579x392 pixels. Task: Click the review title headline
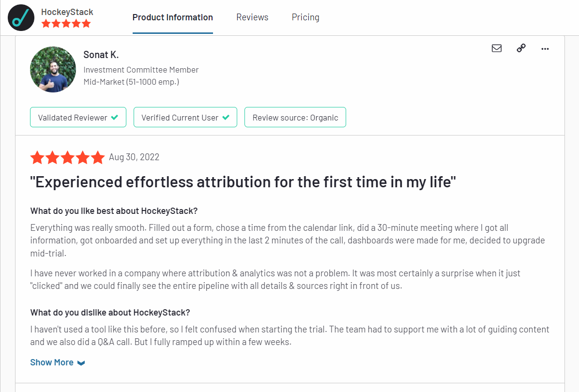tap(243, 182)
